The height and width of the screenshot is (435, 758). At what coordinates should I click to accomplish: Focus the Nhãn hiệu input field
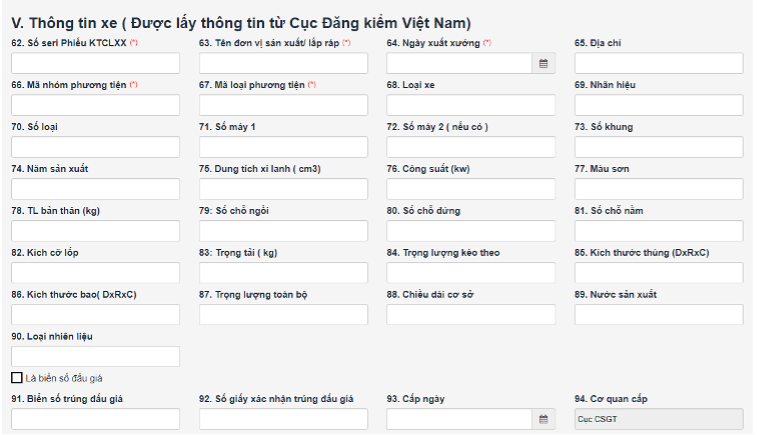tap(658, 105)
